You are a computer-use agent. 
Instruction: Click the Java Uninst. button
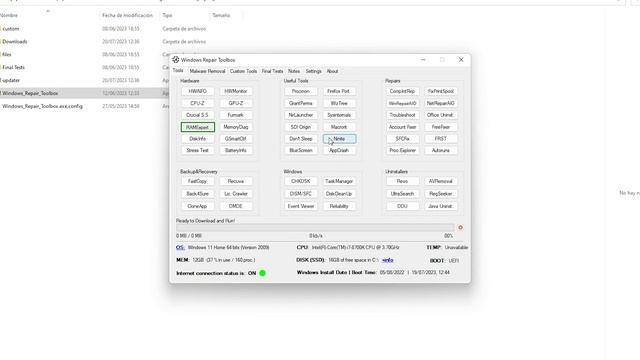[441, 206]
